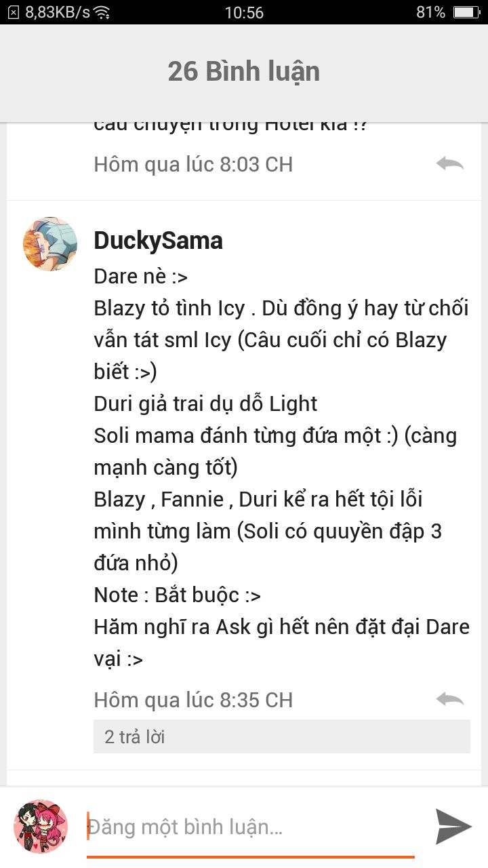The image size is (488, 868).
Task: Tap the 81% battery percentage text
Action: click(431, 12)
